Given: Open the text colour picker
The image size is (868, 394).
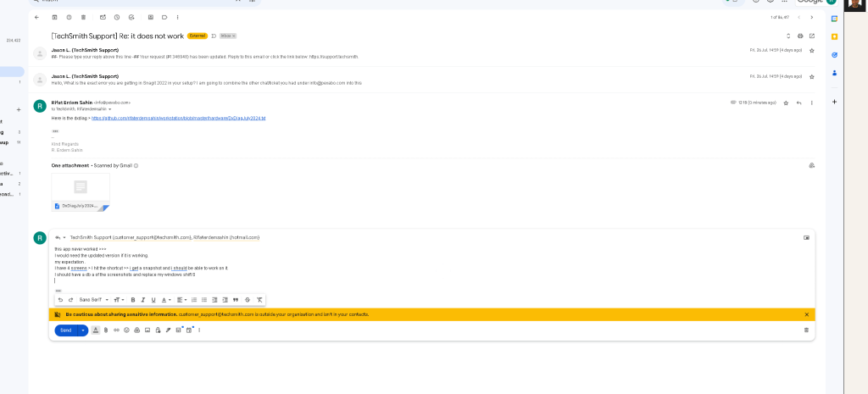Looking at the screenshot, I should 166,300.
